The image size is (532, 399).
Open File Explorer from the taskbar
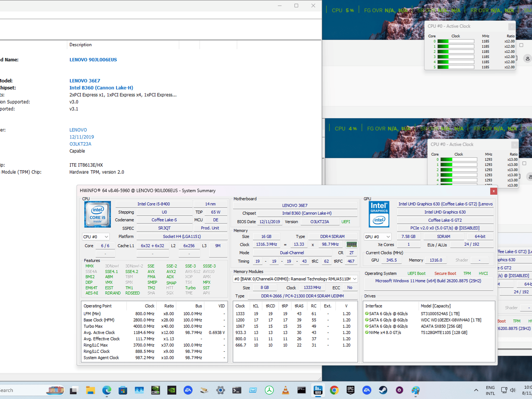click(90, 390)
